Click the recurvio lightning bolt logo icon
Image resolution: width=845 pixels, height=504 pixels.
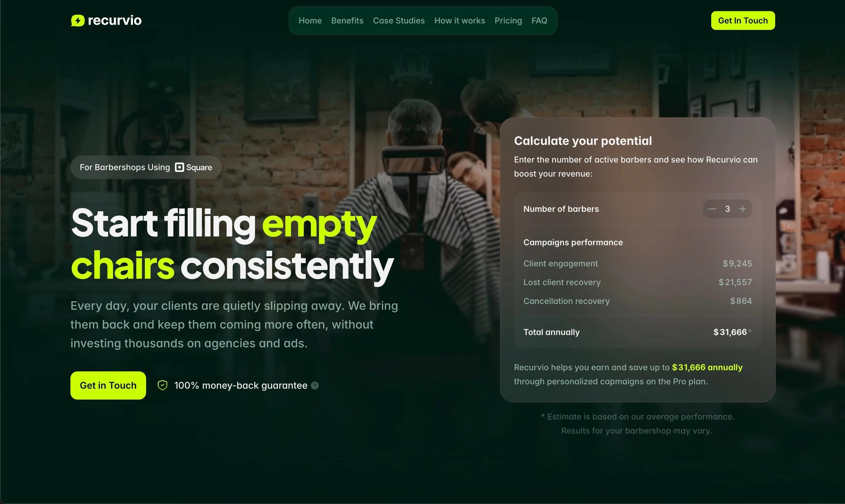click(x=77, y=20)
